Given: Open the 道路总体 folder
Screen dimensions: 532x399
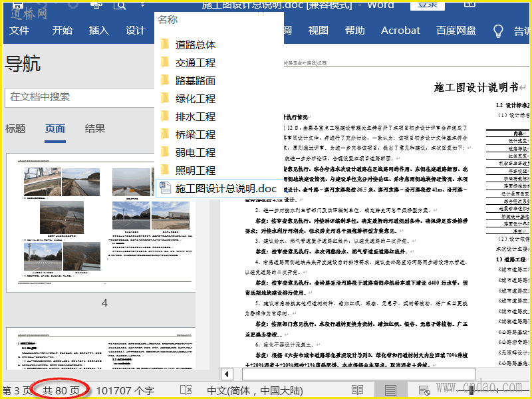Looking at the screenshot, I should (x=195, y=45).
